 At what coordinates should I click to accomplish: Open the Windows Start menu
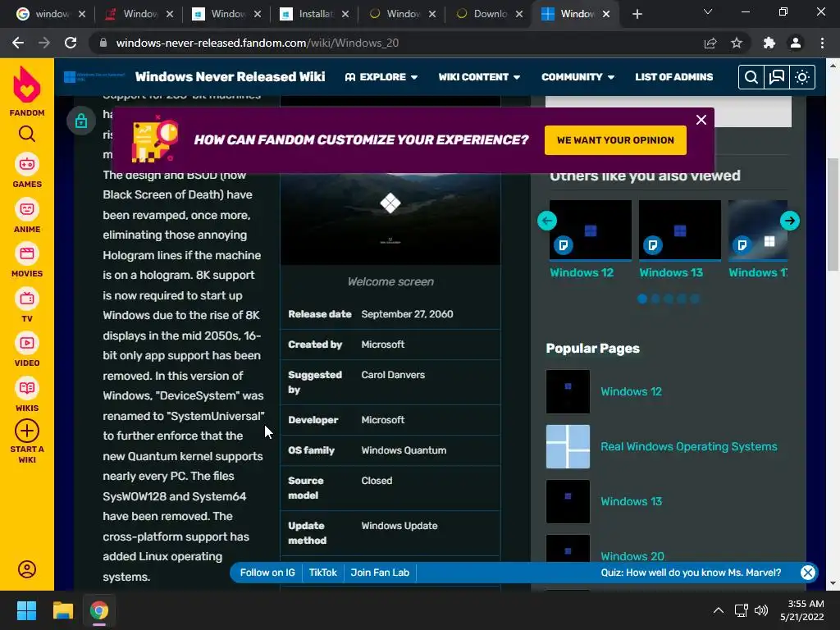point(26,610)
